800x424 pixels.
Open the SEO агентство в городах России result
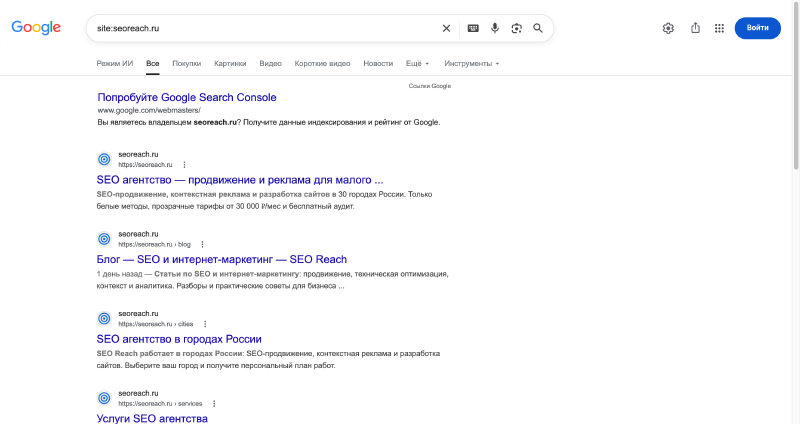pyautogui.click(x=179, y=339)
